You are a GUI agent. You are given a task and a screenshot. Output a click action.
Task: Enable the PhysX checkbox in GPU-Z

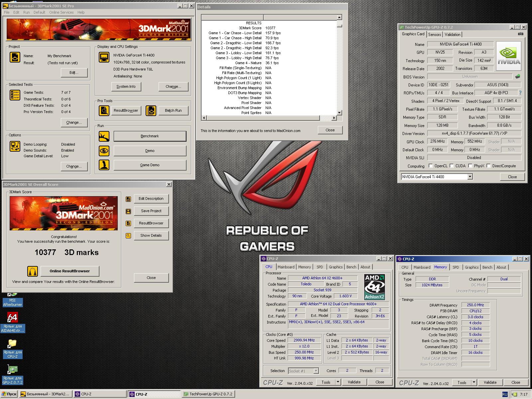point(470,166)
